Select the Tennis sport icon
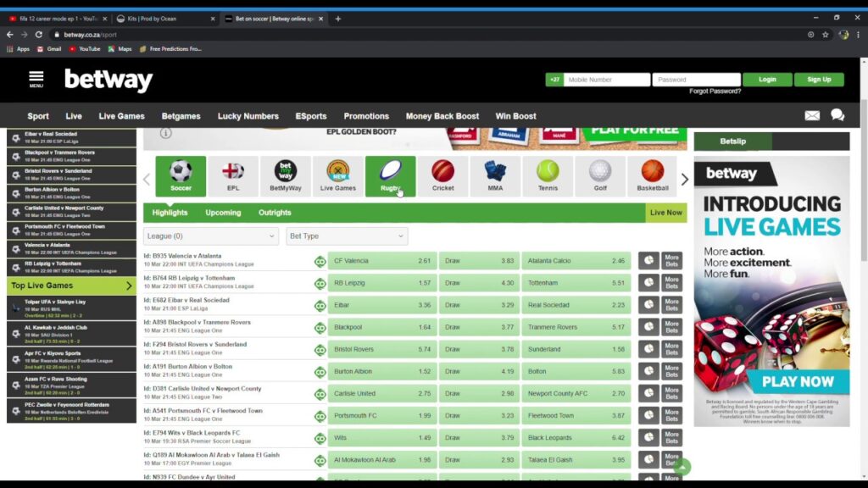 pyautogui.click(x=548, y=176)
